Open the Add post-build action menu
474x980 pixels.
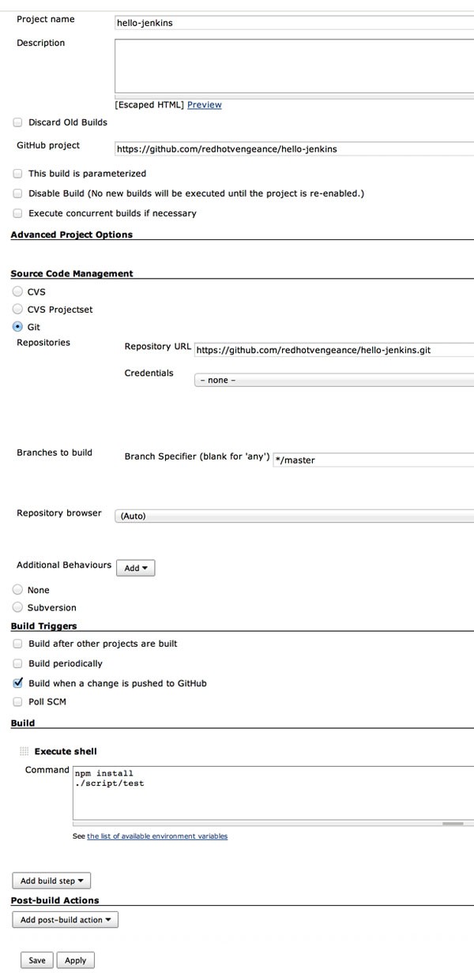(66, 919)
